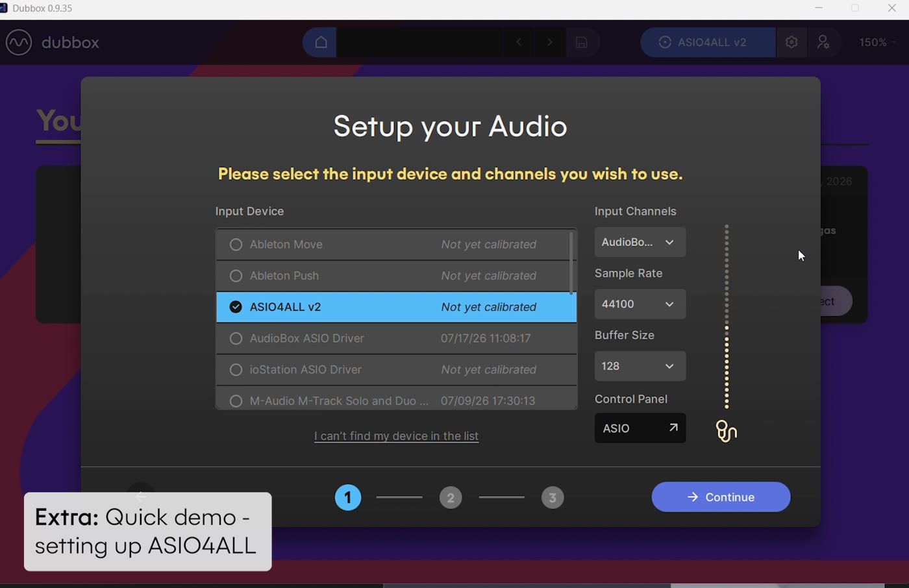This screenshot has width=909, height=588.
Task: Minimize the Dubbox window
Action: click(819, 8)
